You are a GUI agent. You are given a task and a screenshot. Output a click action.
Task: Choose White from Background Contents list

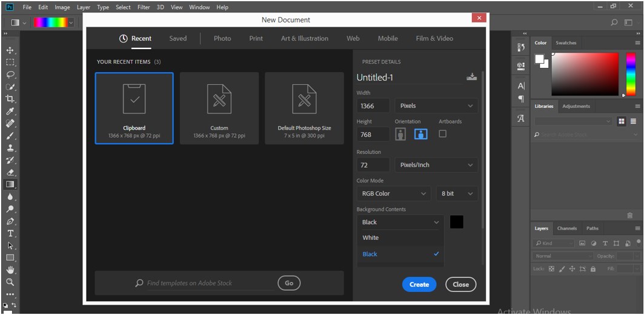click(x=371, y=238)
